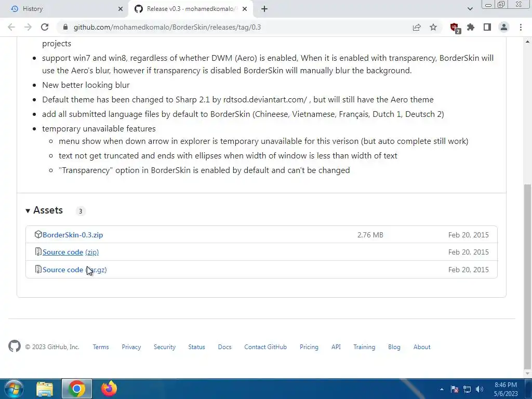
Task: Click "New better looking blur" bullet text
Action: point(86,85)
